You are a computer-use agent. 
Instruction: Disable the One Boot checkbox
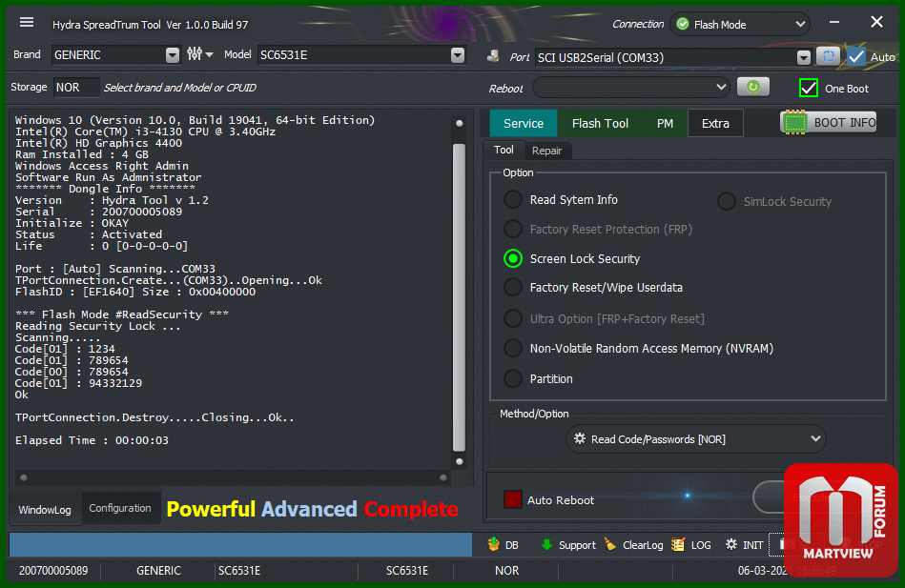click(x=809, y=88)
